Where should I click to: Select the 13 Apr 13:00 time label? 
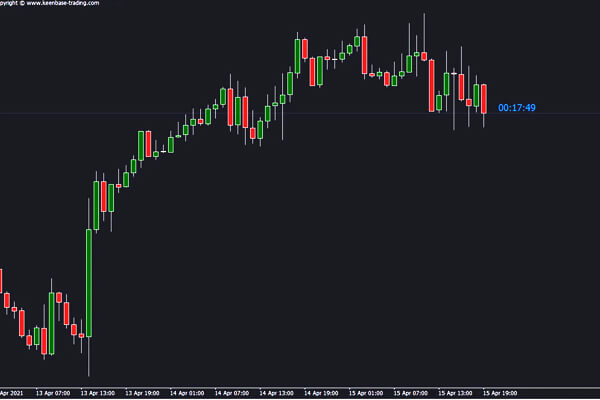tap(98, 393)
